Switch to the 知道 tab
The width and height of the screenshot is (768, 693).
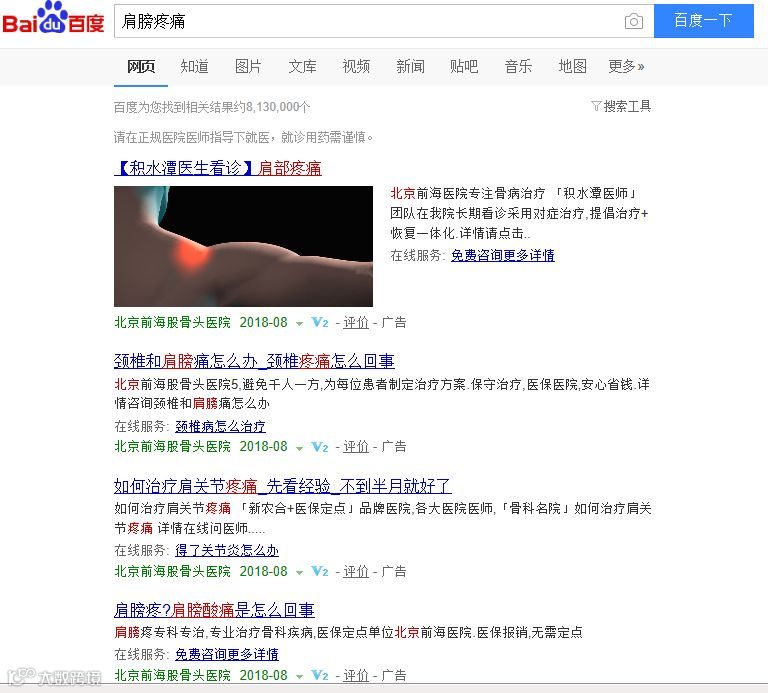tap(194, 66)
